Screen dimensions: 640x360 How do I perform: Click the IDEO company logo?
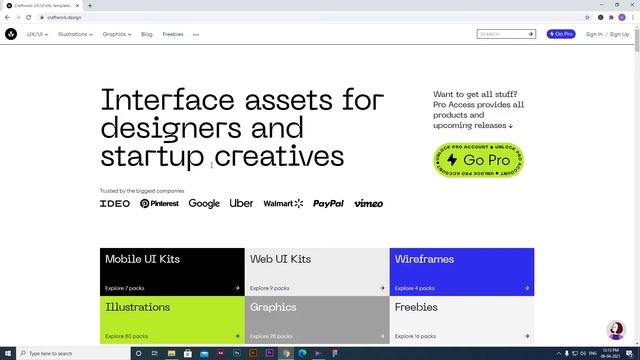pos(115,203)
